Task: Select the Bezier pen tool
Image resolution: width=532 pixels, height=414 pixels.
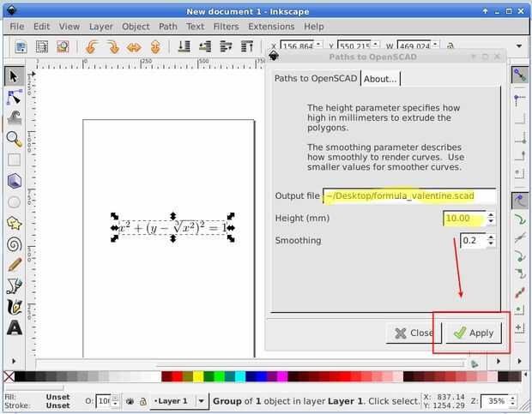Action: coord(14,286)
